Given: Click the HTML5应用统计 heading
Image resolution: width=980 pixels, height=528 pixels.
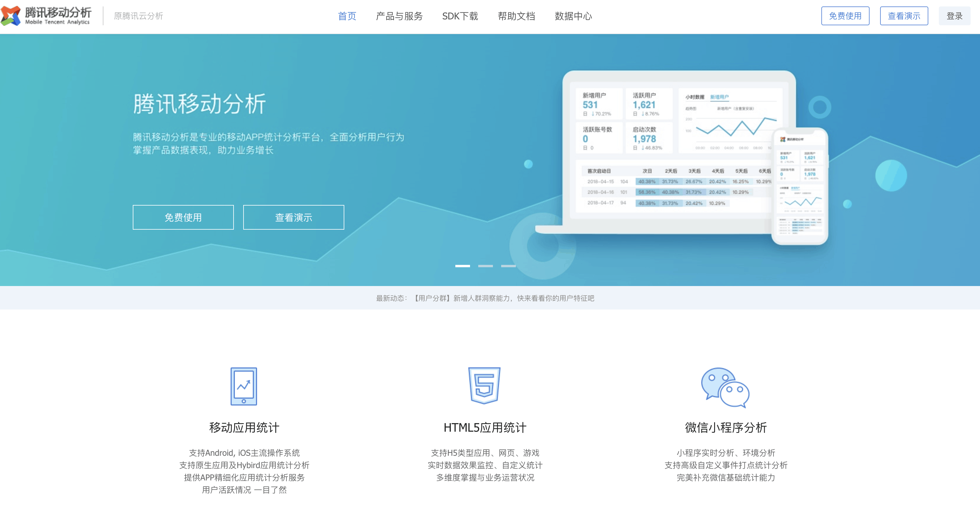Looking at the screenshot, I should [x=485, y=428].
